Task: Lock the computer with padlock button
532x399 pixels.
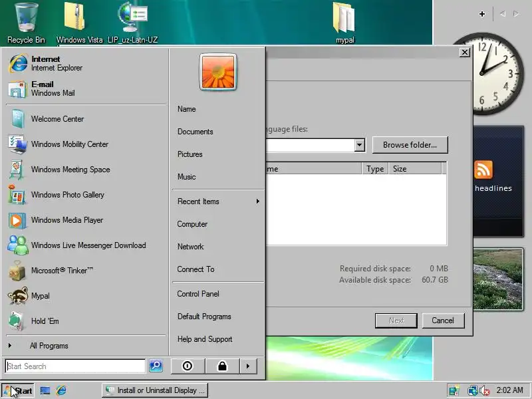Action: (x=222, y=366)
